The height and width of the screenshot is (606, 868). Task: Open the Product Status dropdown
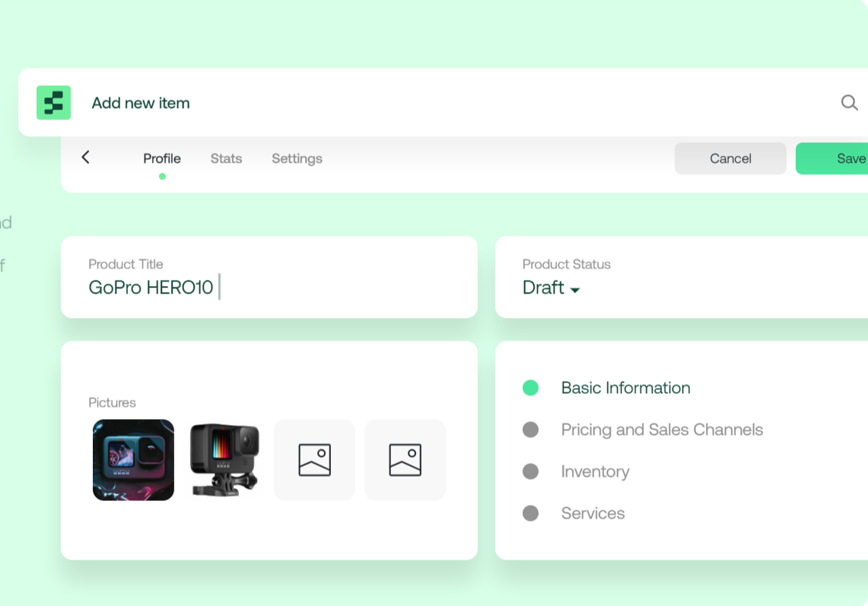551,288
